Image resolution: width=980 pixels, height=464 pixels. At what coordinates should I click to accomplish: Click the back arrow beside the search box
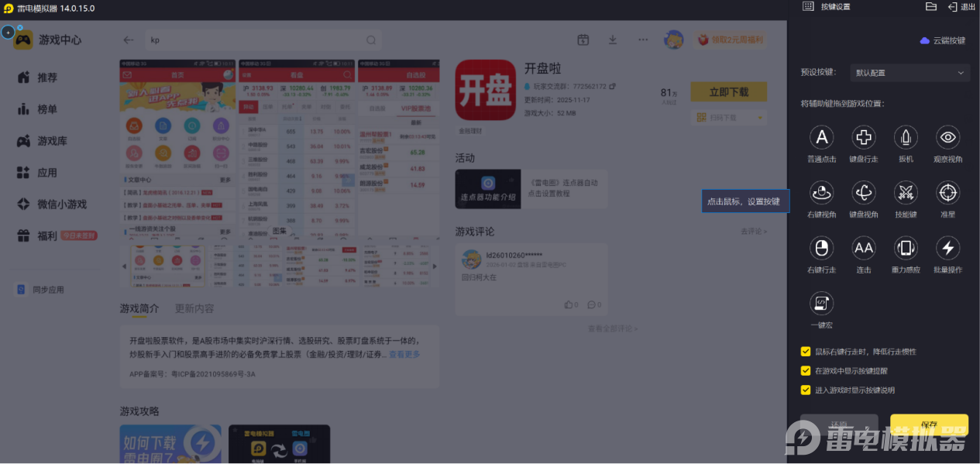[x=129, y=40]
